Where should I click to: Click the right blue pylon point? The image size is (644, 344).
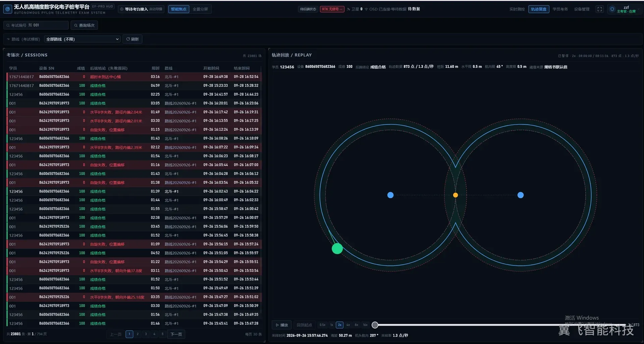tap(521, 195)
